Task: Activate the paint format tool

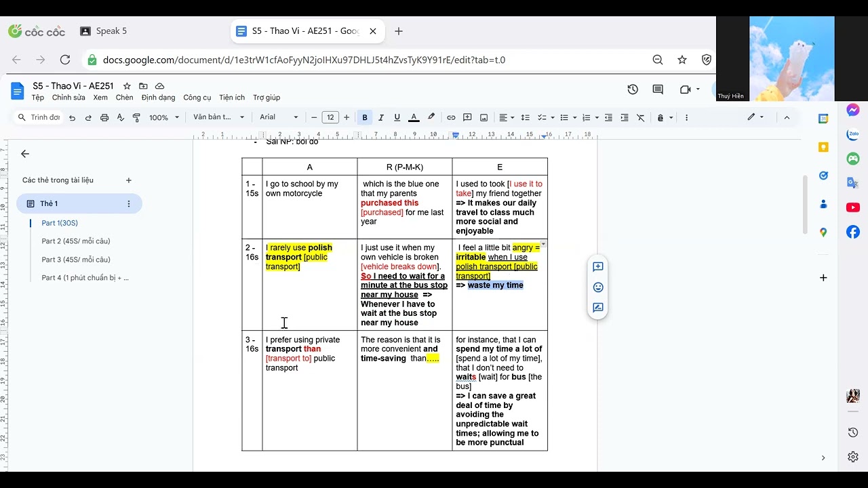Action: (136, 117)
